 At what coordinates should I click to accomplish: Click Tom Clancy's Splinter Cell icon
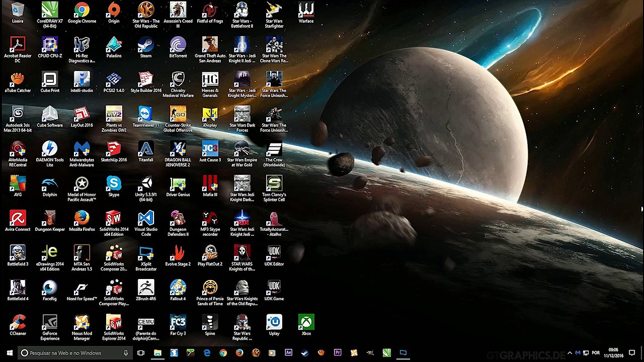point(274,189)
